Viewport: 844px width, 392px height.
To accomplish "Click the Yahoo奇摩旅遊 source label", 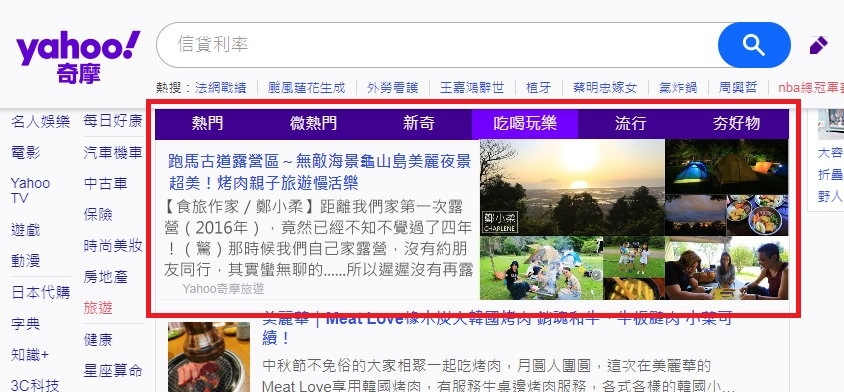I will [223, 289].
